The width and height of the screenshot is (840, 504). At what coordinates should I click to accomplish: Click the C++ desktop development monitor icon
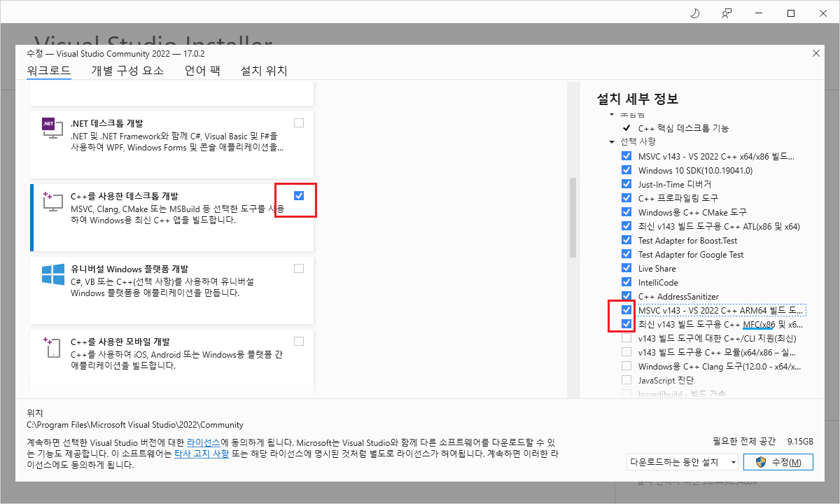pos(52,202)
